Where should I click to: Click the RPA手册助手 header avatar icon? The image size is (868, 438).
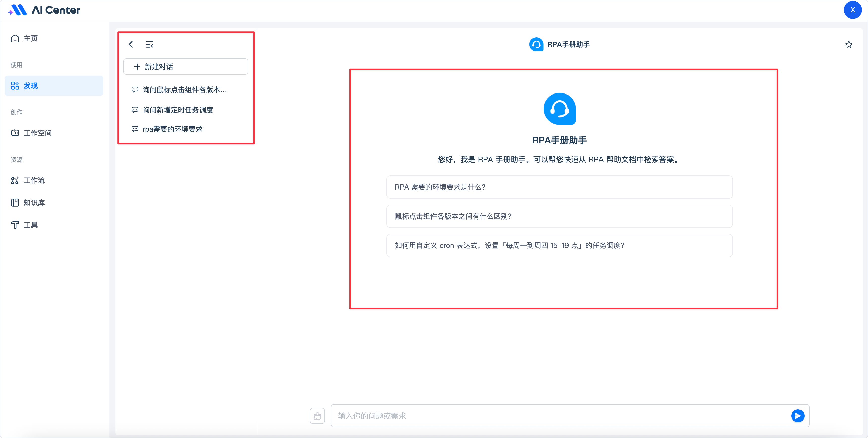536,45
